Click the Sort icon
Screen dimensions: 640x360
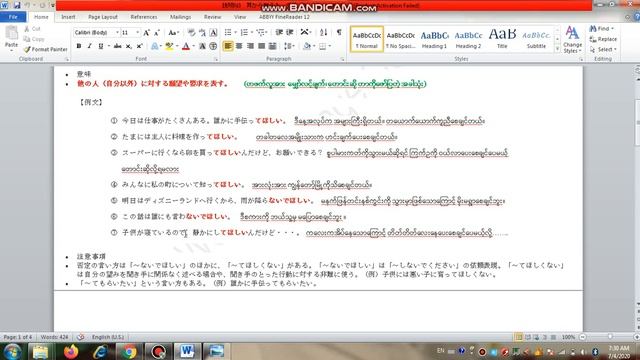click(324, 33)
